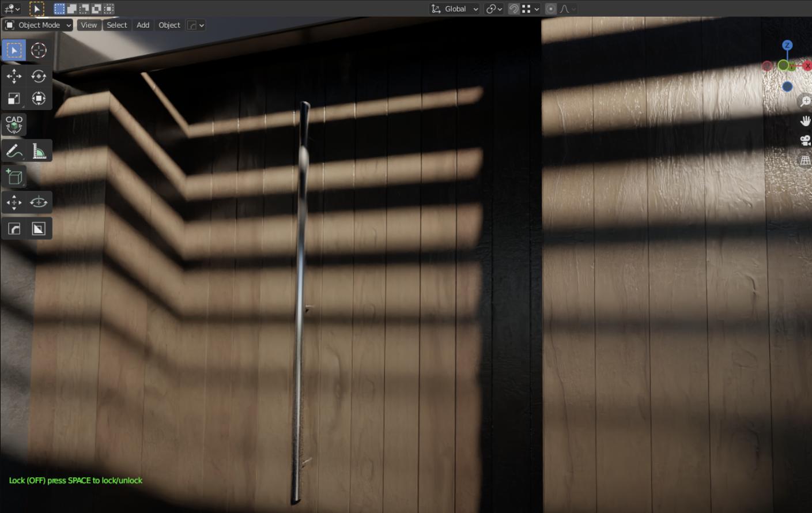Choose the Transform tool
This screenshot has width=812, height=513.
(39, 99)
